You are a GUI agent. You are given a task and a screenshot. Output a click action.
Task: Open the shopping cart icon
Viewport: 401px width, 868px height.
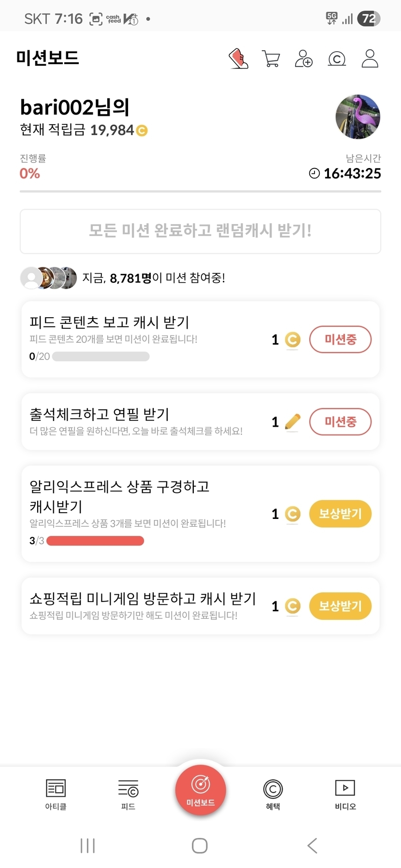[x=271, y=59]
